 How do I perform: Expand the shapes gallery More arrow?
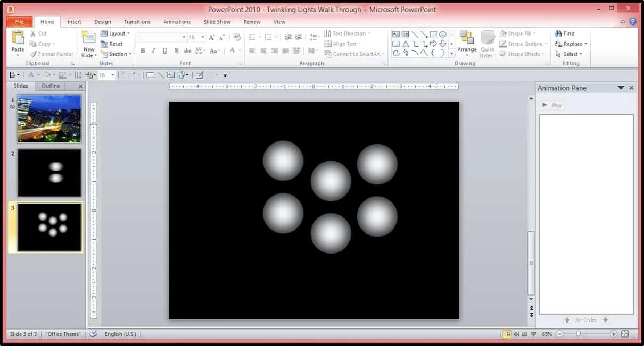pyautogui.click(x=452, y=53)
